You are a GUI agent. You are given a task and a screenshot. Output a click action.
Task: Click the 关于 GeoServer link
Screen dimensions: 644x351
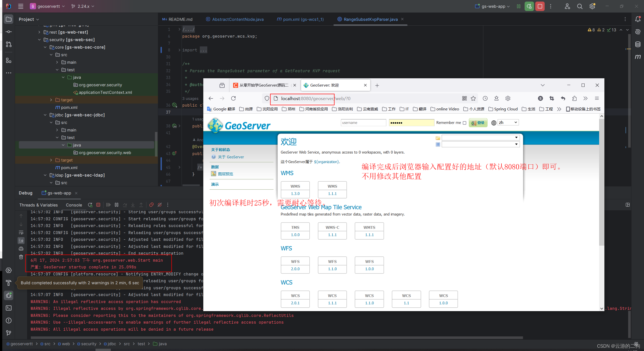coord(231,157)
